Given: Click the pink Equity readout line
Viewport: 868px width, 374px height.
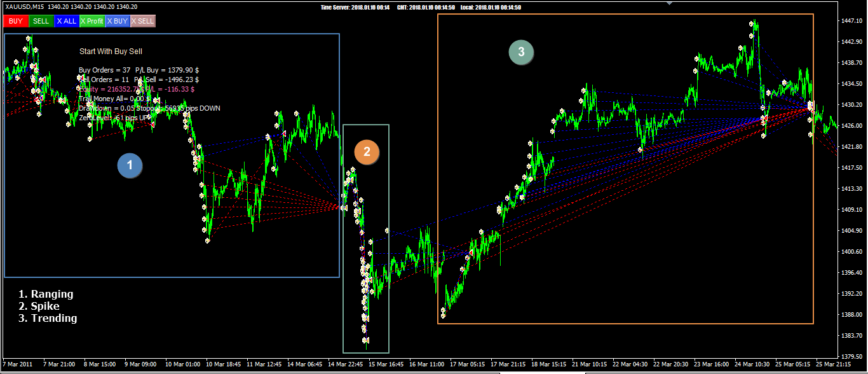Looking at the screenshot, I should [137, 89].
